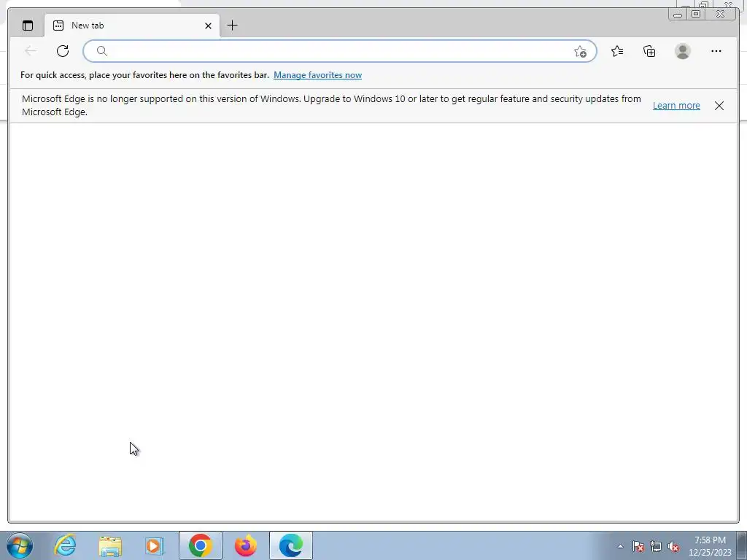This screenshot has height=560, width=747.
Task: Open Firefox from the taskbar
Action: (245, 545)
